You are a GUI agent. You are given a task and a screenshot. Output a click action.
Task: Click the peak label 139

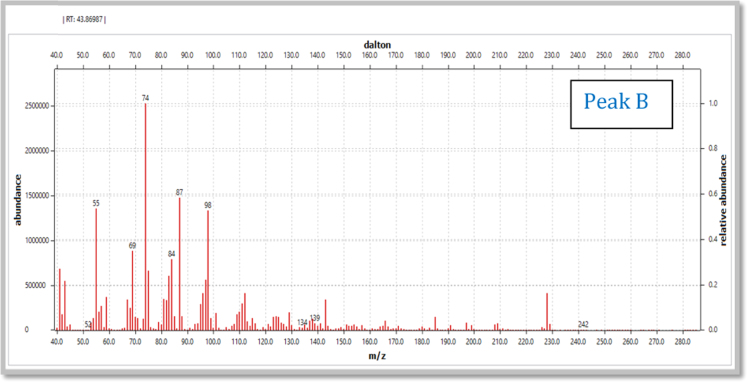pyautogui.click(x=315, y=318)
